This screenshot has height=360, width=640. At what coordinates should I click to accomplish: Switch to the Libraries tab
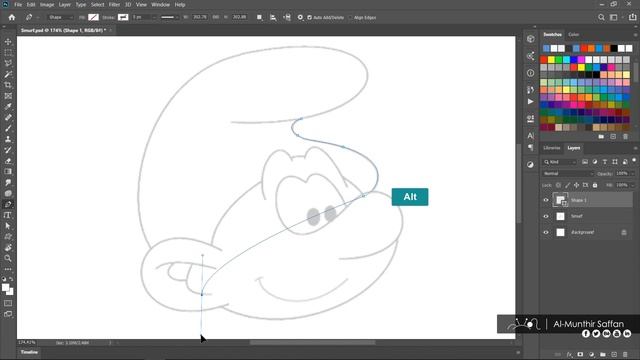[552, 148]
